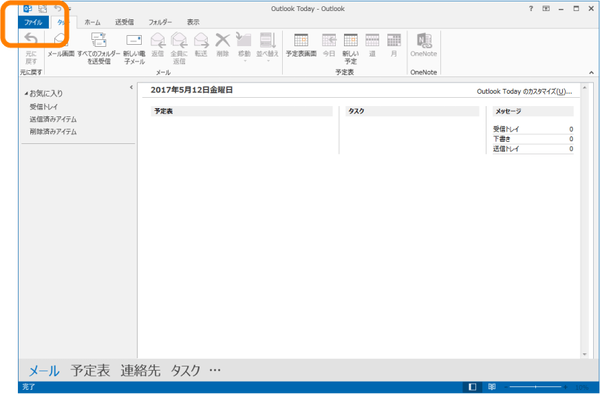Click the zoom slider in status bar
This screenshot has width=600, height=394.
pyautogui.click(x=535, y=387)
